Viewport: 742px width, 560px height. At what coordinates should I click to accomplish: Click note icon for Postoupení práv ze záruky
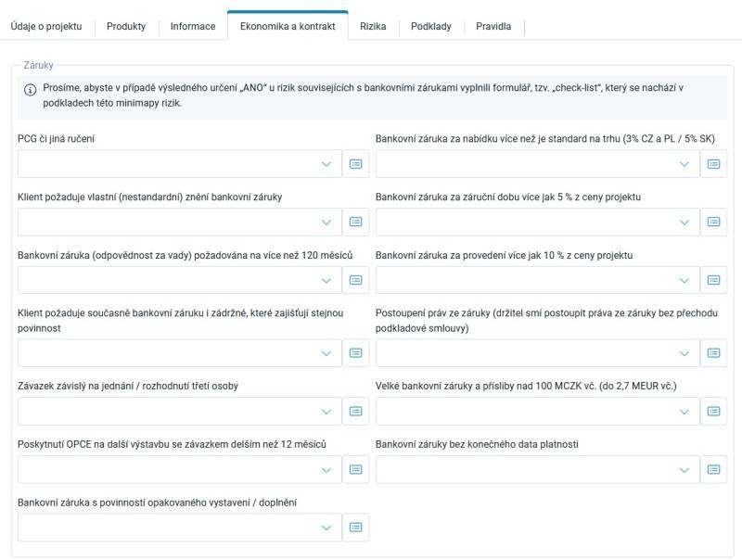tap(713, 353)
